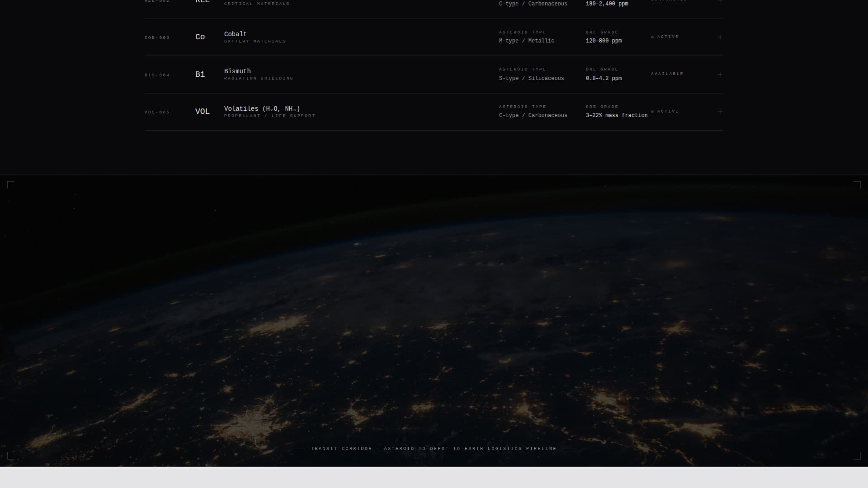Click the Transit Corridor logistics pipeline caption
Image resolution: width=868 pixels, height=488 pixels.
tap(434, 449)
